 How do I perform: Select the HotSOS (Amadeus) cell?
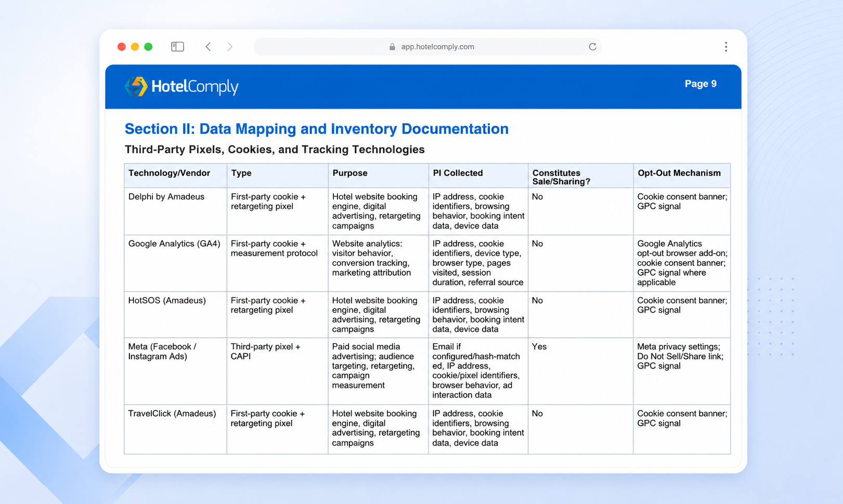point(175,314)
